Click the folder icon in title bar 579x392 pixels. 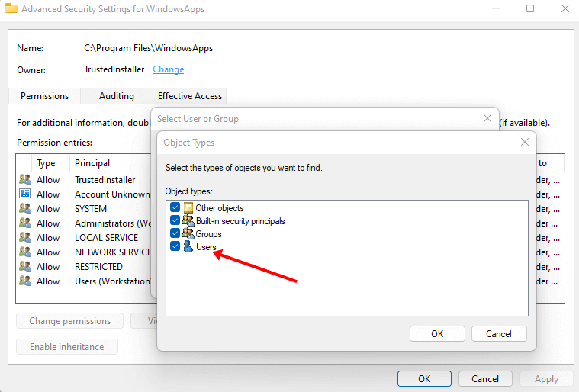pyautogui.click(x=11, y=8)
